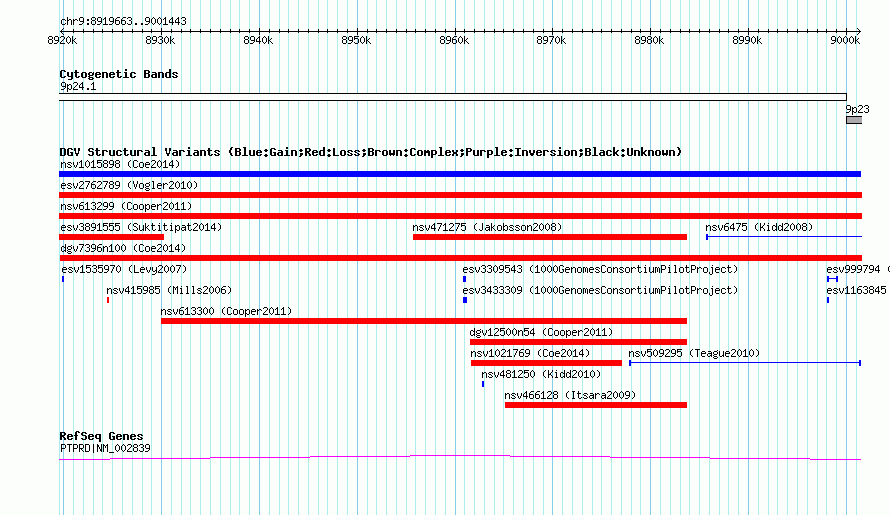Click the red dgv12500n54 variant bar
The height and width of the screenshot is (515, 890).
coord(578,342)
